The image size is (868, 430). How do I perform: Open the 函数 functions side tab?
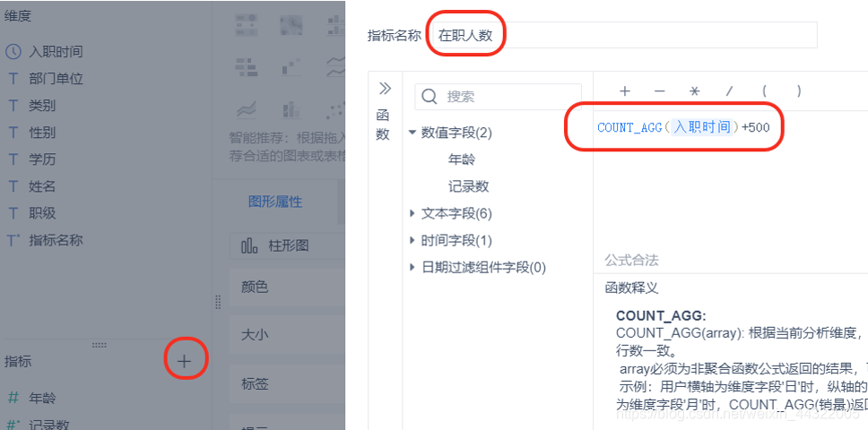pyautogui.click(x=383, y=125)
